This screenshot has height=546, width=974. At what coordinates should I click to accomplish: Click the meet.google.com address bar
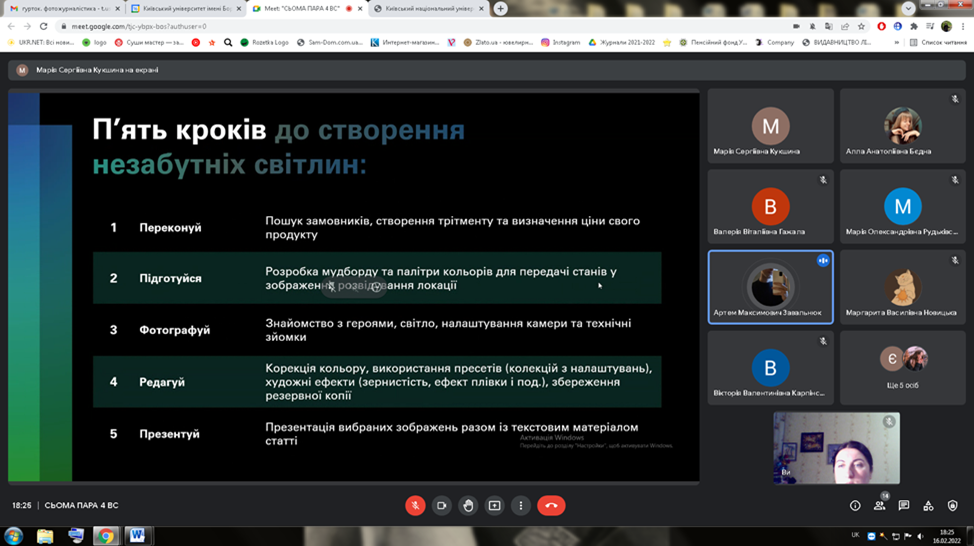pos(429,26)
